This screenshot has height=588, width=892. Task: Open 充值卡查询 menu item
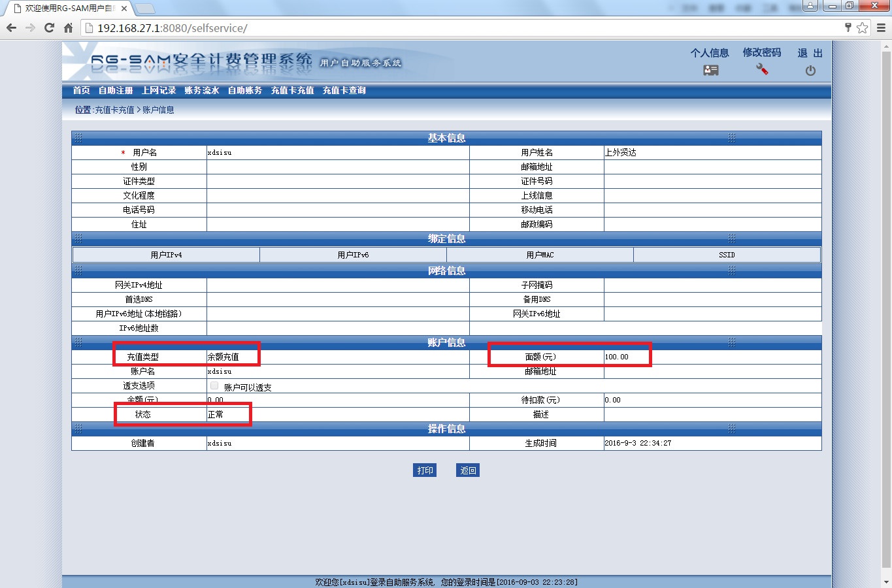tap(344, 90)
